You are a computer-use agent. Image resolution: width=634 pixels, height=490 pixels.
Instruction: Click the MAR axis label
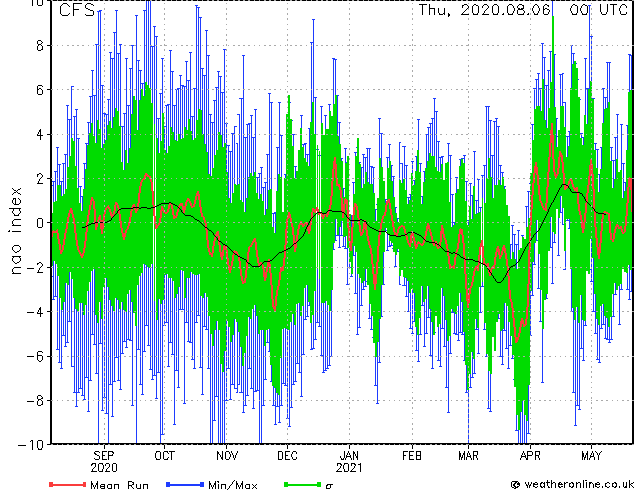[468, 456]
